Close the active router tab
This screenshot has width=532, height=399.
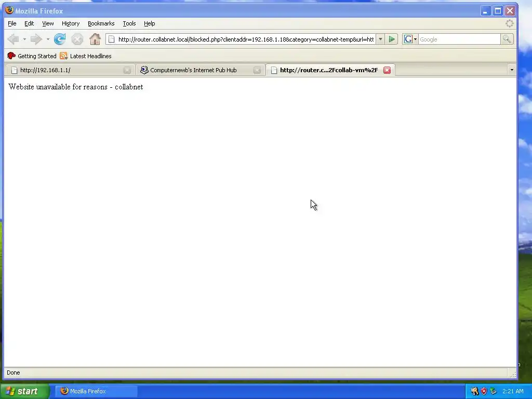click(x=387, y=70)
